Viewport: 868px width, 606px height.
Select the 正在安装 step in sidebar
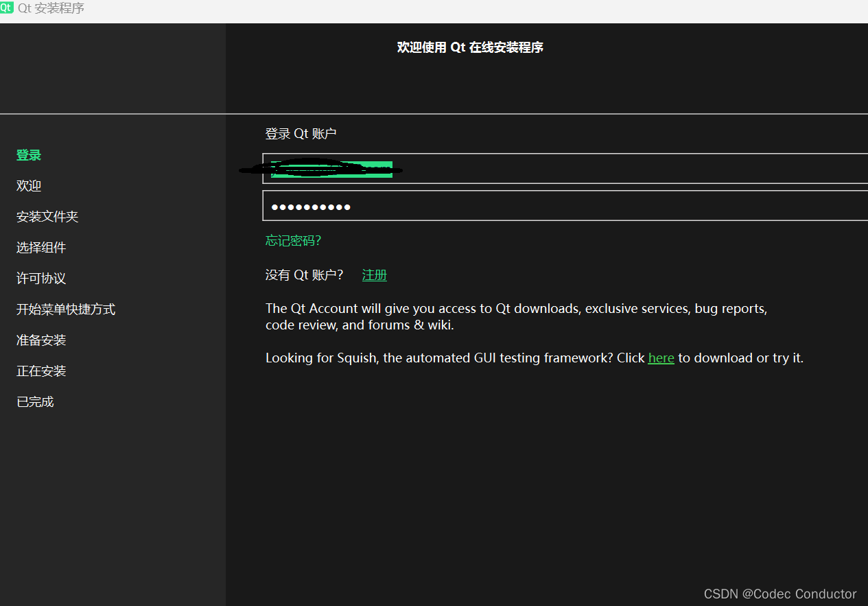(x=41, y=371)
